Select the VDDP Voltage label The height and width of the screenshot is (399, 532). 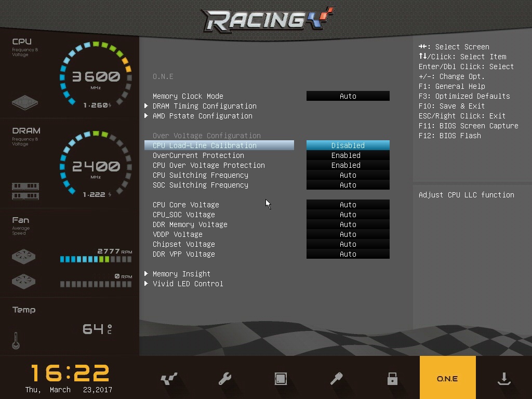178,234
